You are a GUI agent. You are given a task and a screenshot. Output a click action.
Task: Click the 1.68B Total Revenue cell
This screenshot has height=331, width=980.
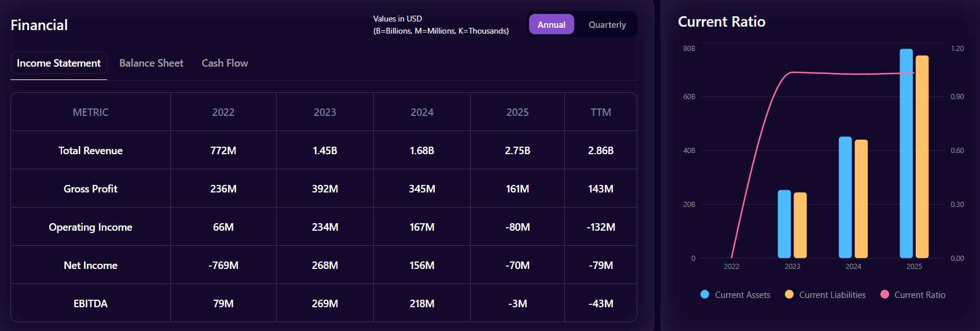pos(422,151)
